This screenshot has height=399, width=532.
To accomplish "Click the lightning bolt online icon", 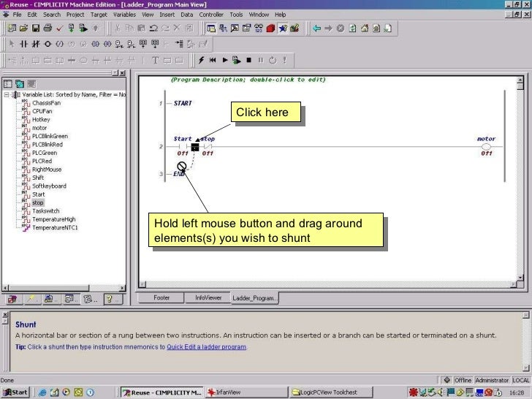I will (x=201, y=60).
